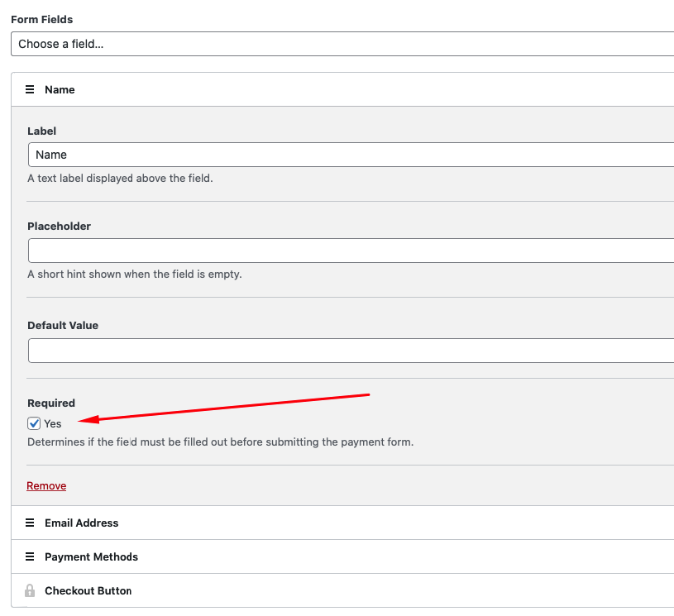
Task: Click the Email Address drag handle icon
Action: click(30, 523)
